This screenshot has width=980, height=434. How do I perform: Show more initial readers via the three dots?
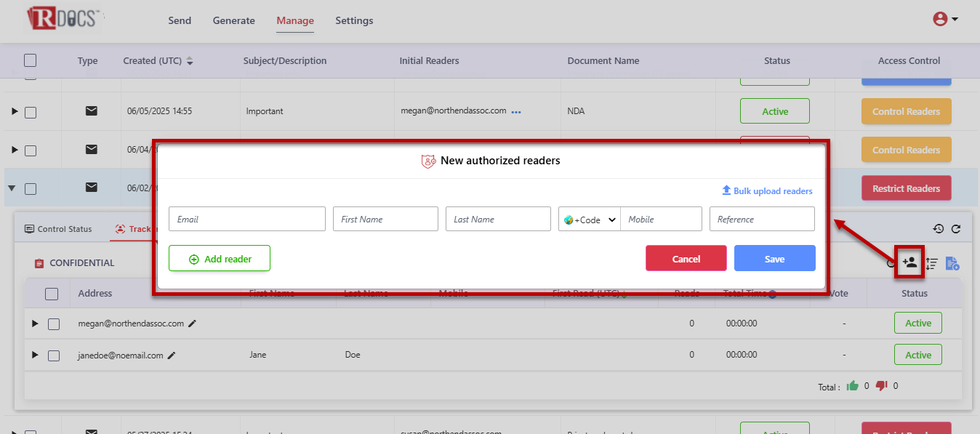point(516,112)
